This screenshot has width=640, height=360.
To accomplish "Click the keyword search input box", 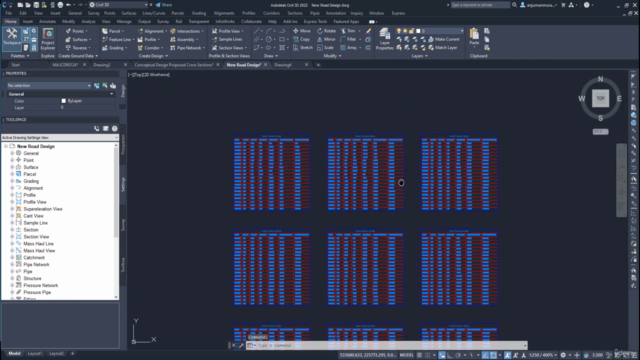I will coord(480,5).
